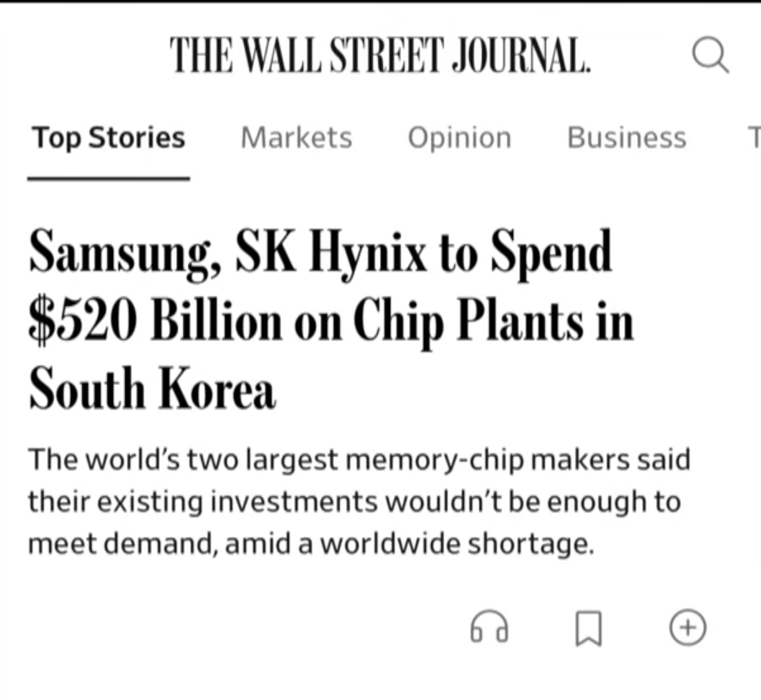
Task: Open the article summary about memory-chip makers
Action: (x=359, y=501)
